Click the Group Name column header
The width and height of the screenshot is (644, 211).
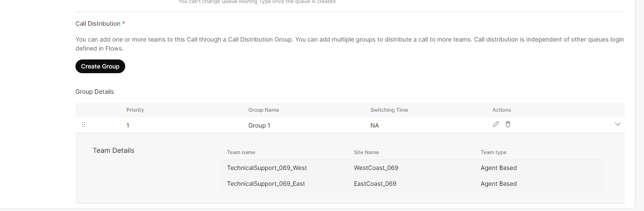tap(264, 110)
